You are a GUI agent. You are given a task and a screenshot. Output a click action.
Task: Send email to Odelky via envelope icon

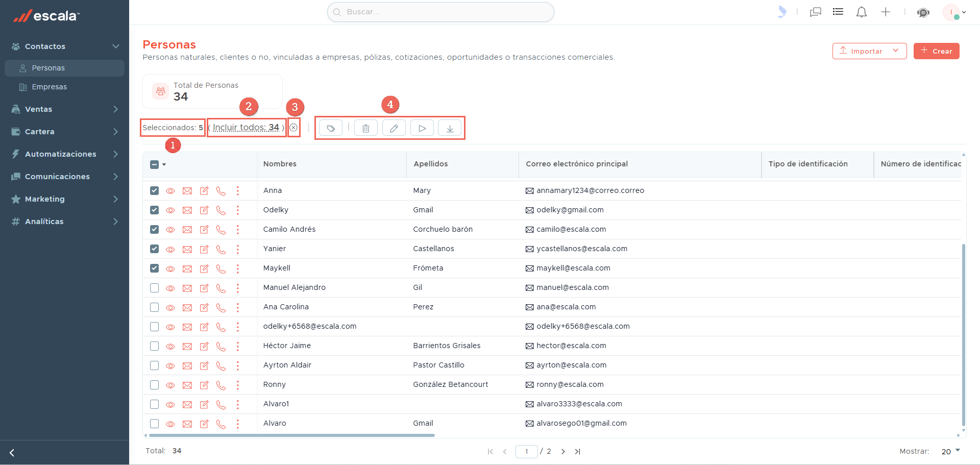pyautogui.click(x=187, y=210)
